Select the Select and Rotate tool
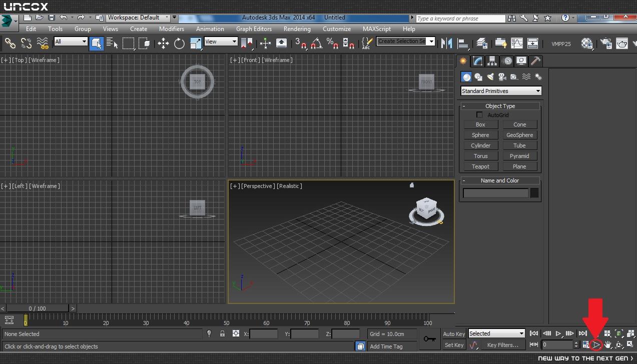Screen dimensions: 637x364 [179, 43]
